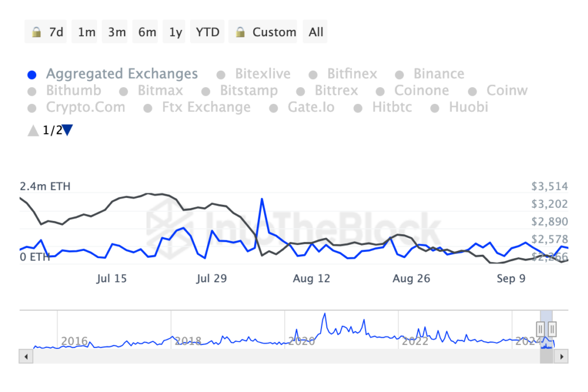This screenshot has width=588, height=392.
Task: Turn on Coinw legend item
Action: click(x=498, y=90)
